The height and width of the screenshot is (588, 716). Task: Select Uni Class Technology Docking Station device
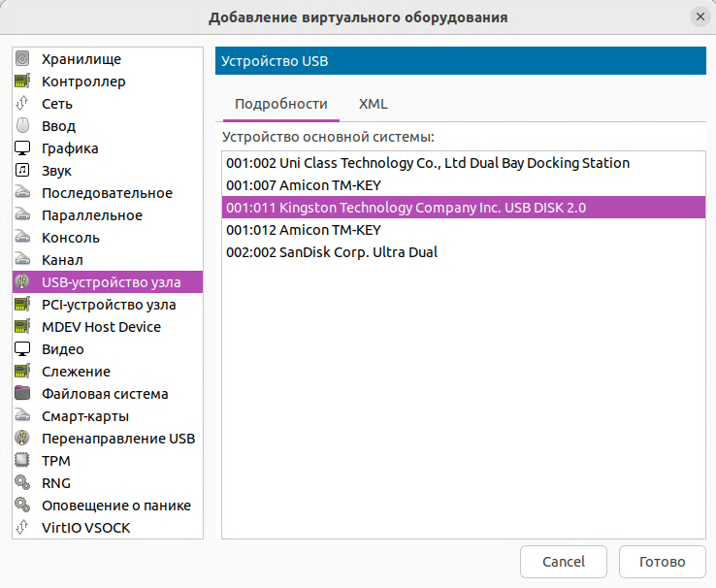[428, 163]
